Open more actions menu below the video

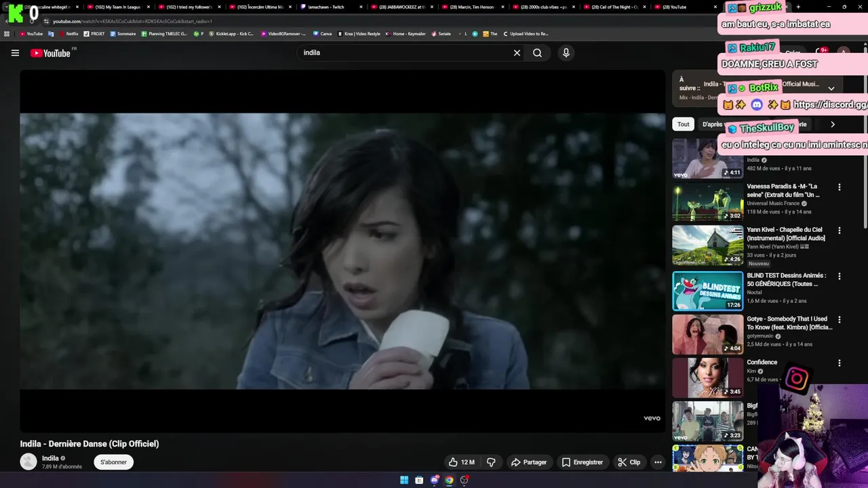tap(657, 462)
